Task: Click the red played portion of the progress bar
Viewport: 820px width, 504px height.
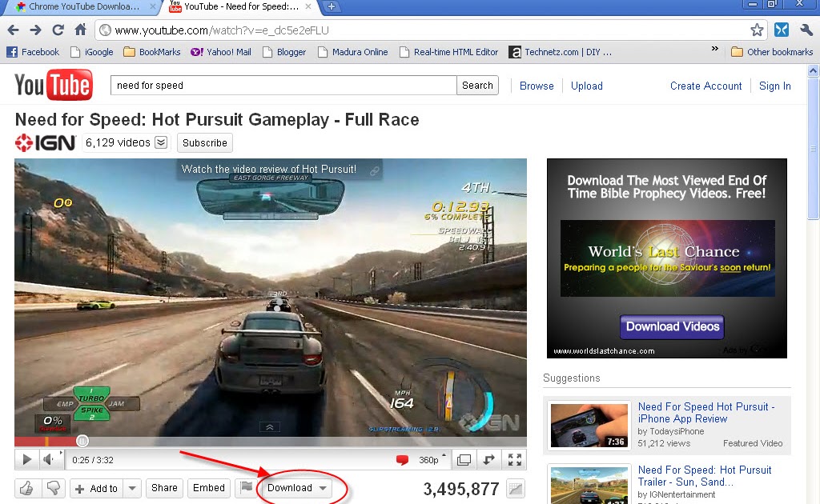Action: click(46, 442)
